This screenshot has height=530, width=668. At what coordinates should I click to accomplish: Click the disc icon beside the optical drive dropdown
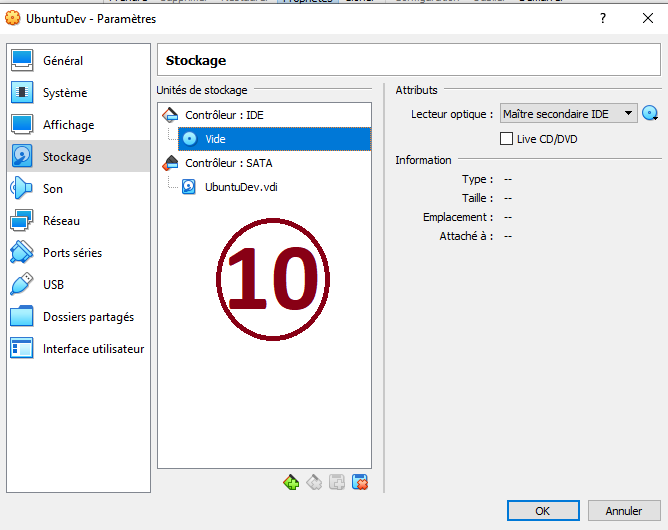point(650,114)
